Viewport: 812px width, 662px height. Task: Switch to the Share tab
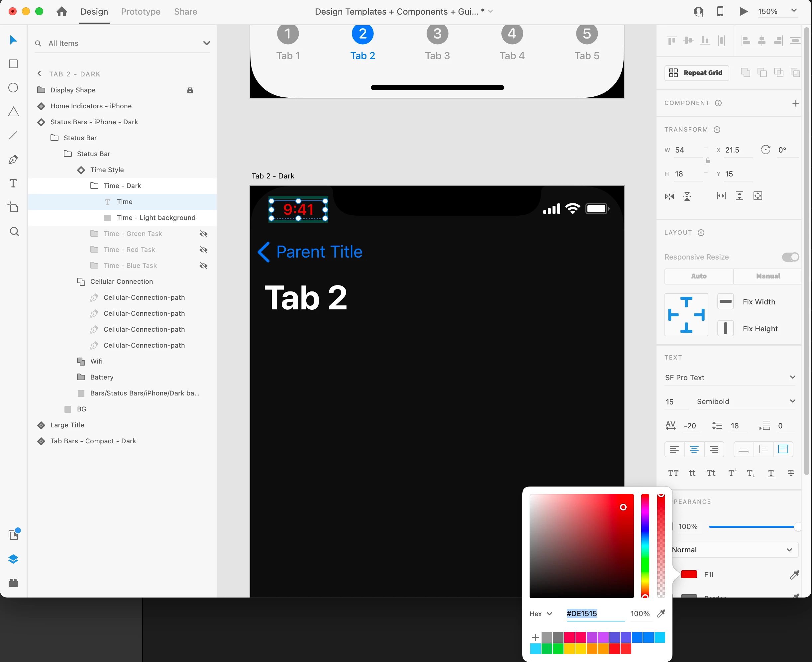[185, 11]
